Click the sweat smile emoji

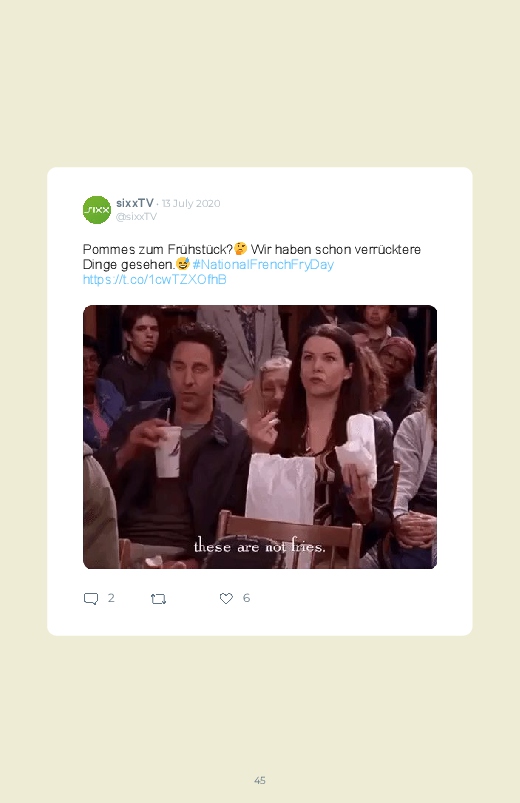pyautogui.click(x=183, y=264)
